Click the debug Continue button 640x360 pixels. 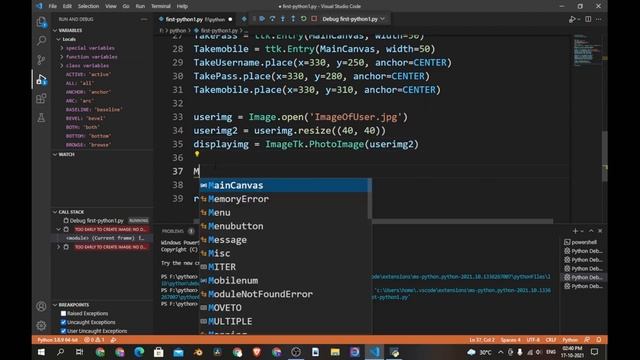(262, 19)
